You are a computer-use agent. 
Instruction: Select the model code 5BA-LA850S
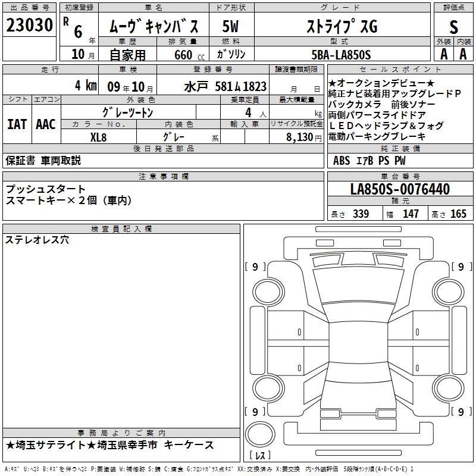[341, 55]
